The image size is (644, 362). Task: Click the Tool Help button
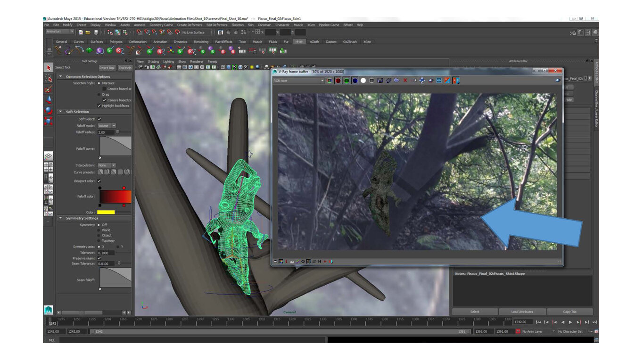(x=124, y=68)
